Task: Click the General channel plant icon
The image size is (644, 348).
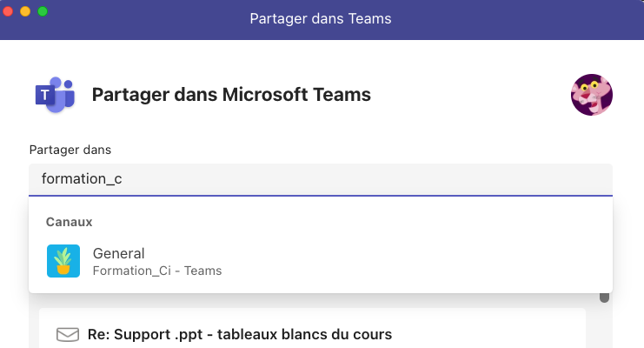Action: tap(63, 261)
